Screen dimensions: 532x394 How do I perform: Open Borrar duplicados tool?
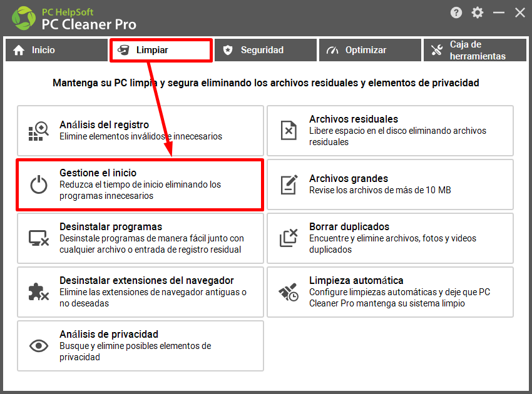pos(390,238)
